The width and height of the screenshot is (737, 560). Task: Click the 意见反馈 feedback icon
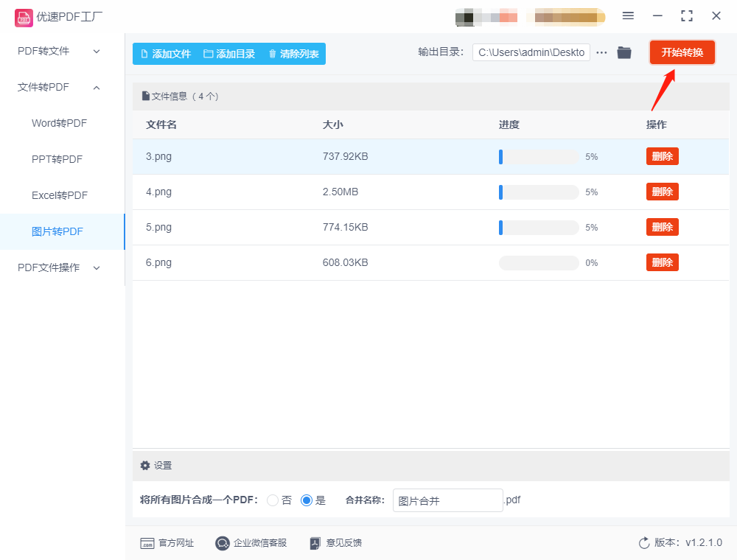tap(315, 543)
